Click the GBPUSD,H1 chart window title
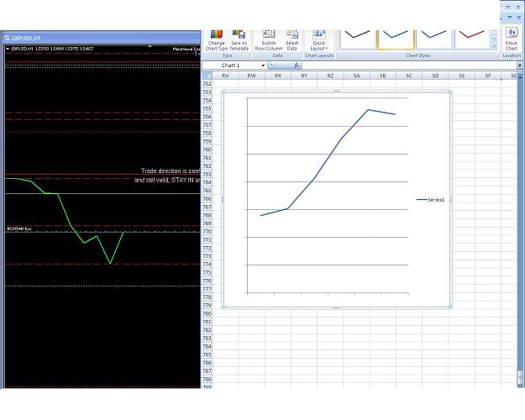This screenshot has height=420, width=525. [26, 38]
